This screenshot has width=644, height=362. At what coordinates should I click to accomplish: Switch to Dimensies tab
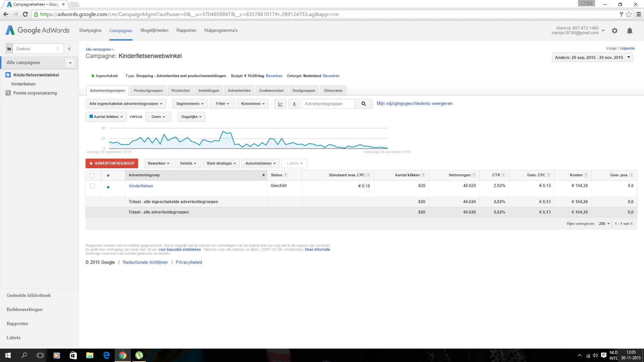[x=333, y=90]
